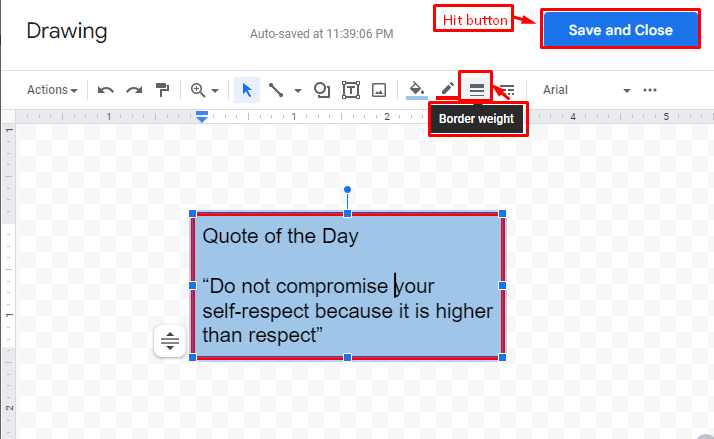This screenshot has width=714, height=439.
Task: Select the Line tool
Action: coord(276,90)
